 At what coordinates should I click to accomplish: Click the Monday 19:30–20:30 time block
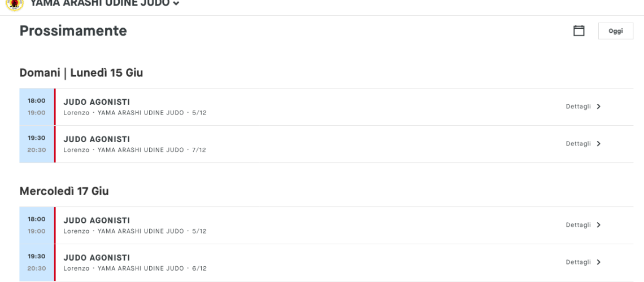[x=37, y=144]
